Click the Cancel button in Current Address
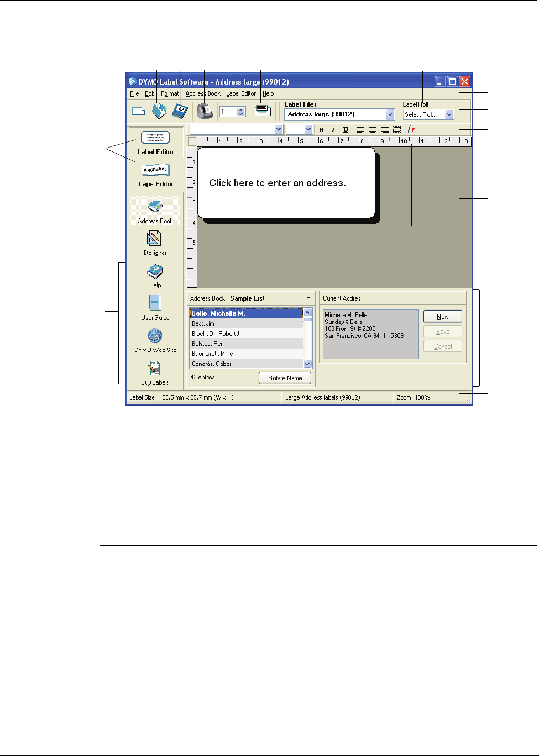539x756 pixels. click(443, 347)
